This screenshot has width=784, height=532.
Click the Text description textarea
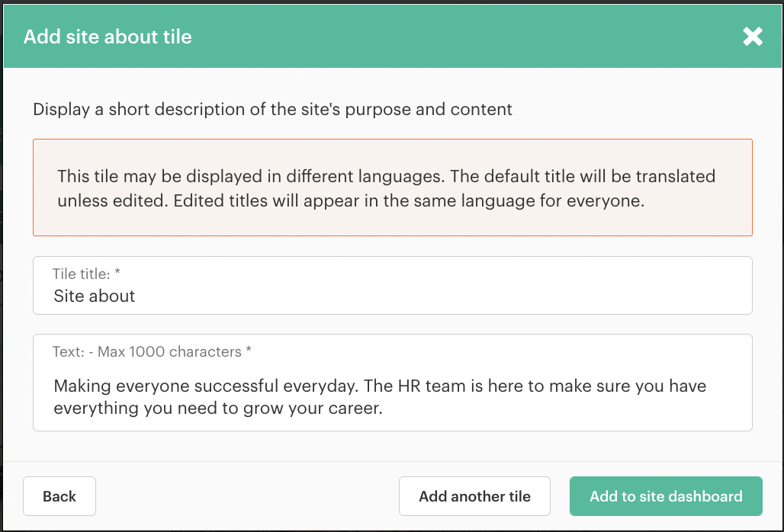pyautogui.click(x=393, y=383)
